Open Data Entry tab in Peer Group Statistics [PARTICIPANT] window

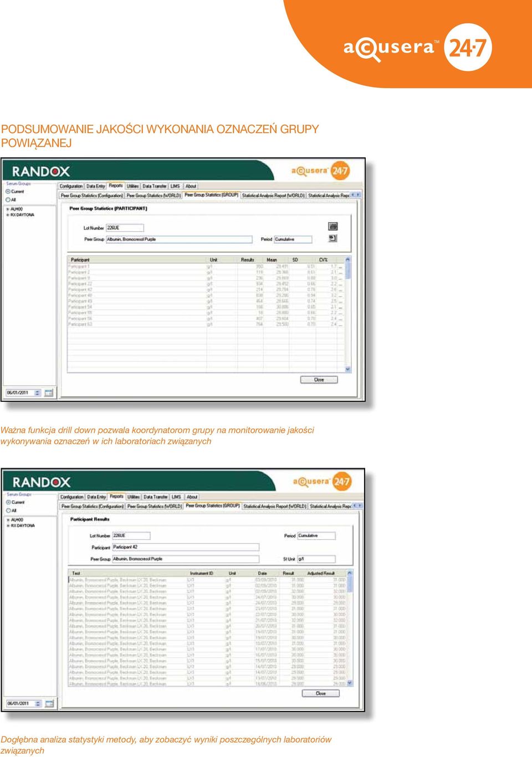click(95, 186)
